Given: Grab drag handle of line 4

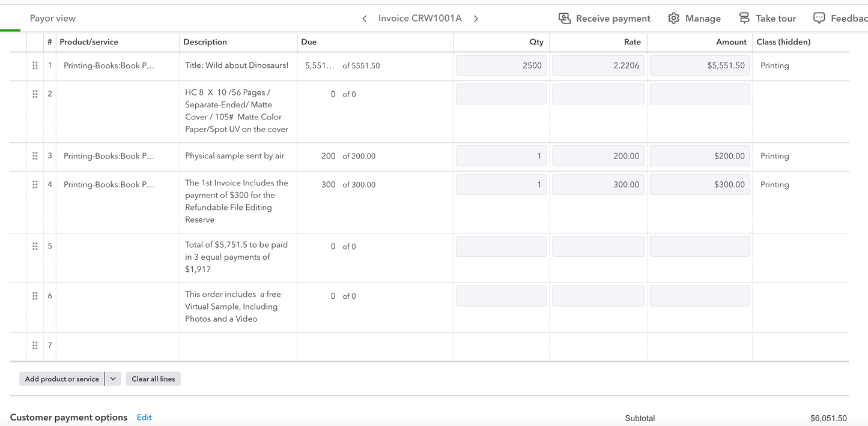Looking at the screenshot, I should [35, 185].
